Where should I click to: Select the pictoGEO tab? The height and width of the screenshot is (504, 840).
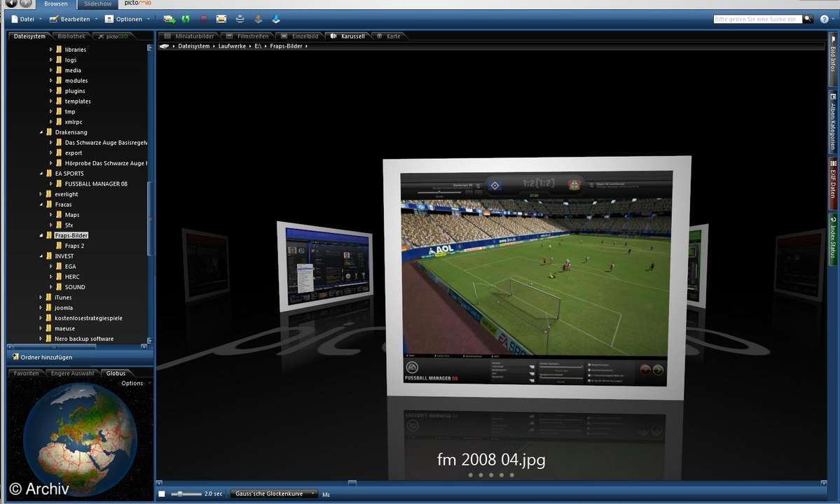click(x=114, y=36)
